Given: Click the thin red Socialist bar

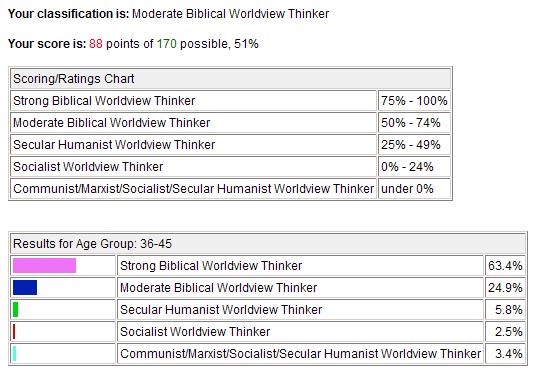Looking at the screenshot, I should [x=14, y=332].
